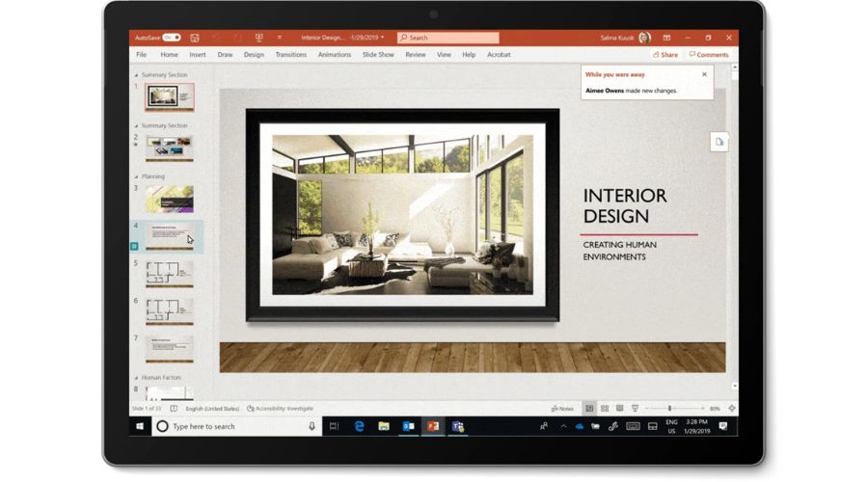Collapse the Planning section
Image resolution: width=868 pixels, height=482 pixels.
click(136, 176)
